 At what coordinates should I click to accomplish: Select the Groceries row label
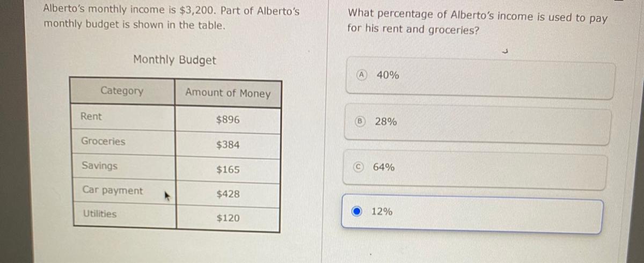[x=103, y=142]
